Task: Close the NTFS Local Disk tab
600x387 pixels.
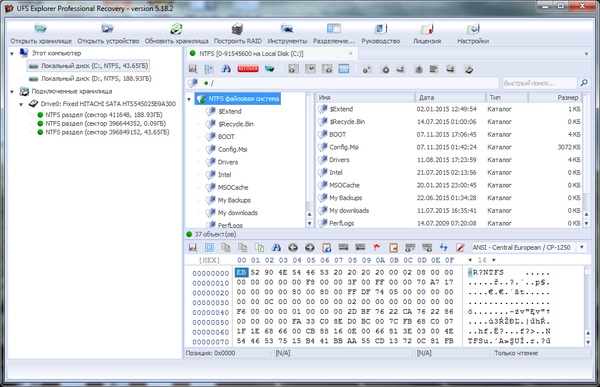Action: pyautogui.click(x=351, y=54)
